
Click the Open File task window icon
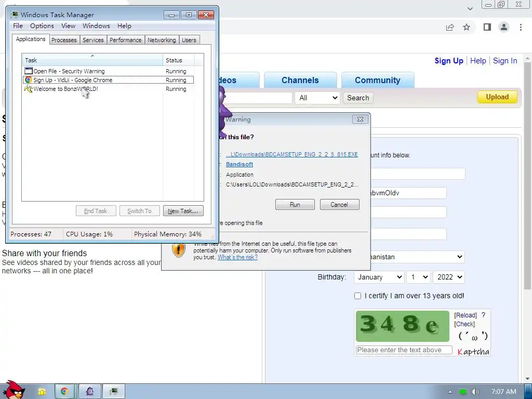click(29, 71)
